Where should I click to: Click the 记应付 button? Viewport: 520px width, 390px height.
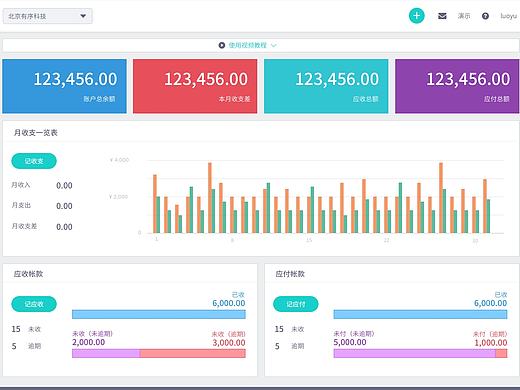(296, 304)
